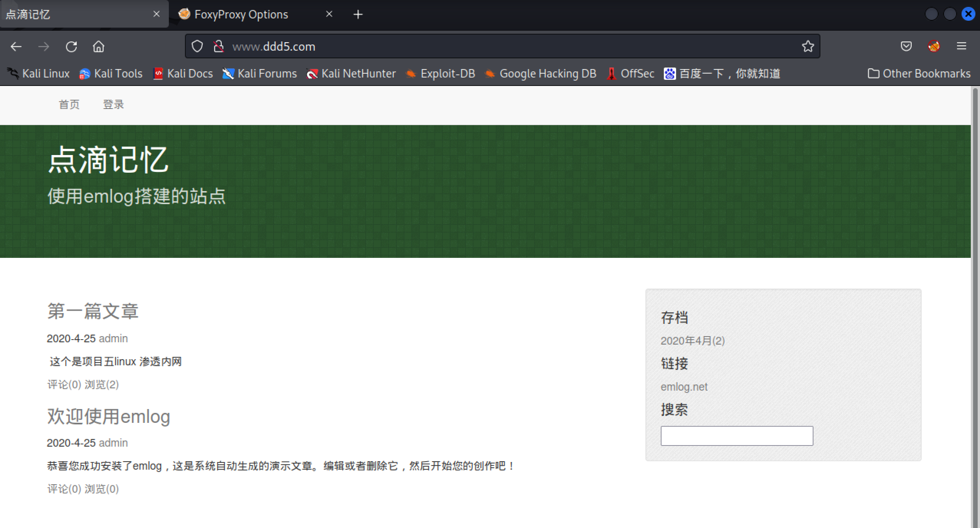This screenshot has width=980, height=528.
Task: Switch to the FoxyProxy Options tab
Action: pos(241,15)
